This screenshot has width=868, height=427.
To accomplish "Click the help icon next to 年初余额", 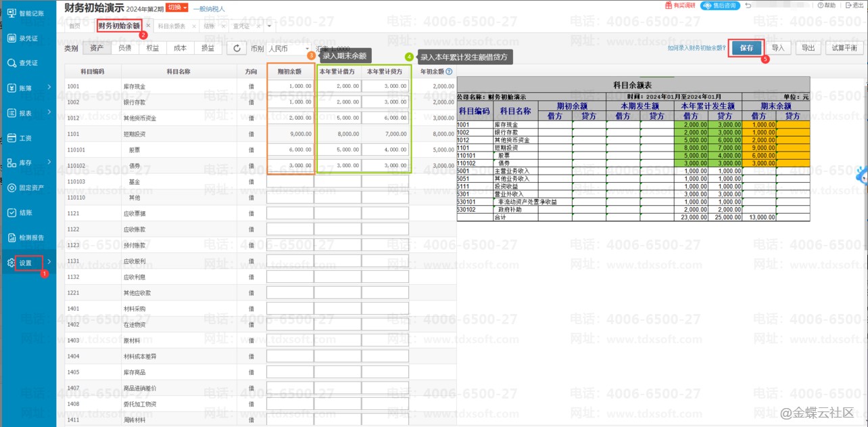I will pyautogui.click(x=449, y=71).
